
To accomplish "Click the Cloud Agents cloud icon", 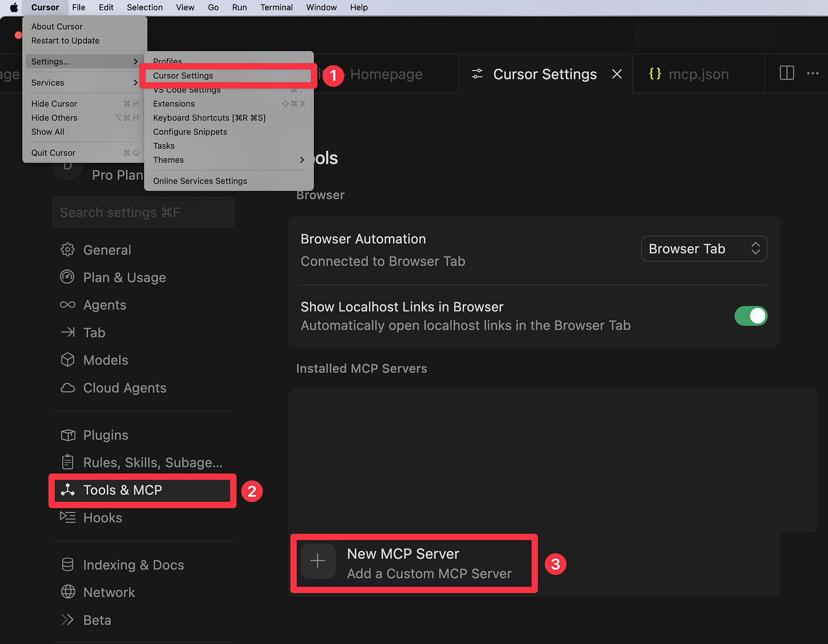I will [68, 388].
